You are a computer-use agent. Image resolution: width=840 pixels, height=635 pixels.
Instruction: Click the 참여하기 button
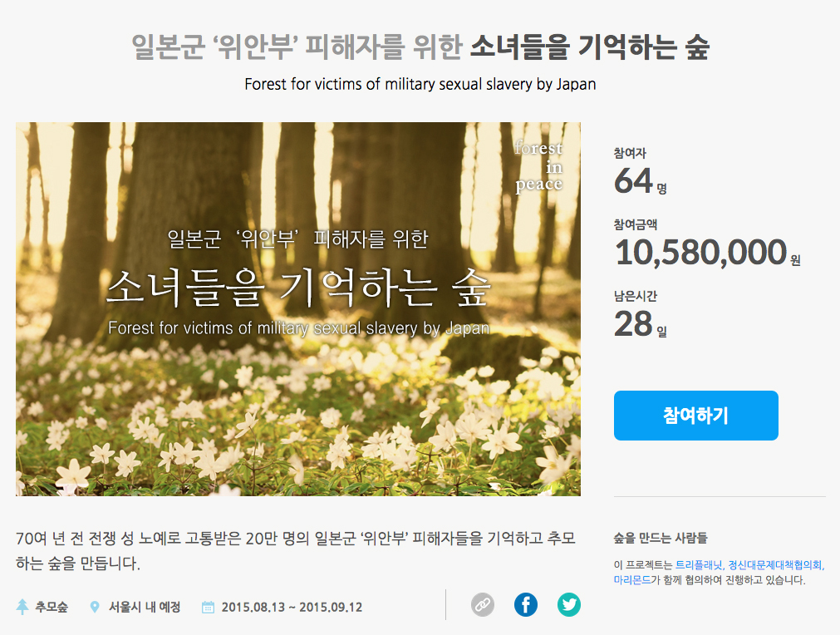(696, 416)
